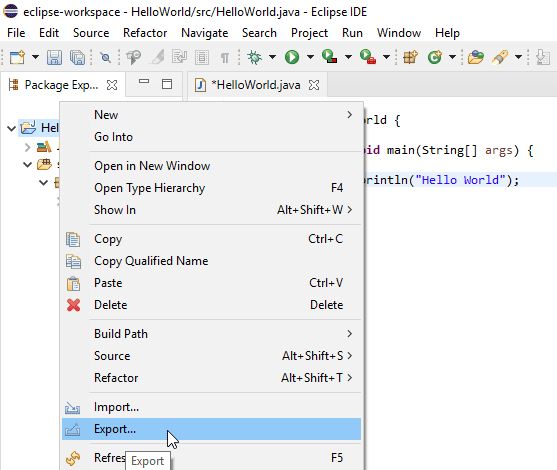Choose Copy from the context menu

pyautogui.click(x=212, y=239)
